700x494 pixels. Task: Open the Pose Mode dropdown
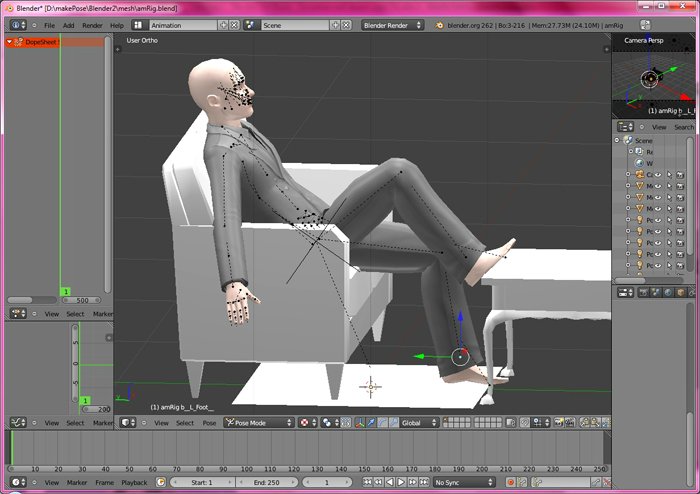point(259,423)
